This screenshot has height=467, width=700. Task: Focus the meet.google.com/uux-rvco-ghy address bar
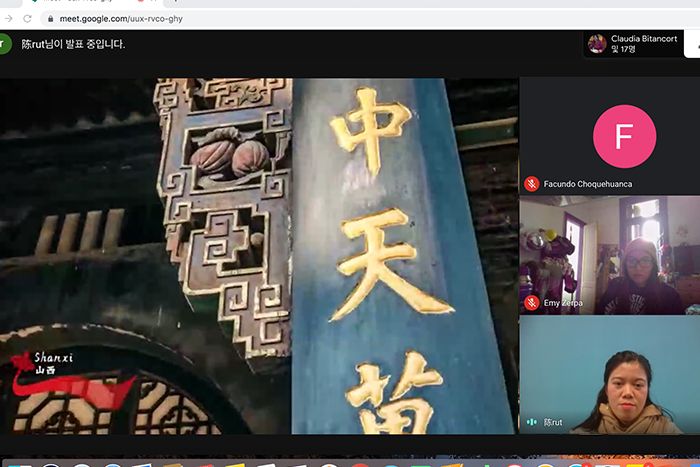[x=371, y=19]
